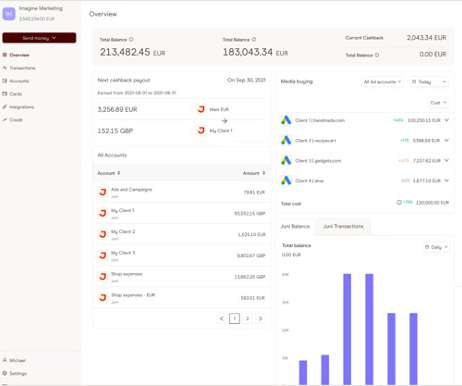
Task: Click the arrow icon between payout accounts
Action: [225, 121]
